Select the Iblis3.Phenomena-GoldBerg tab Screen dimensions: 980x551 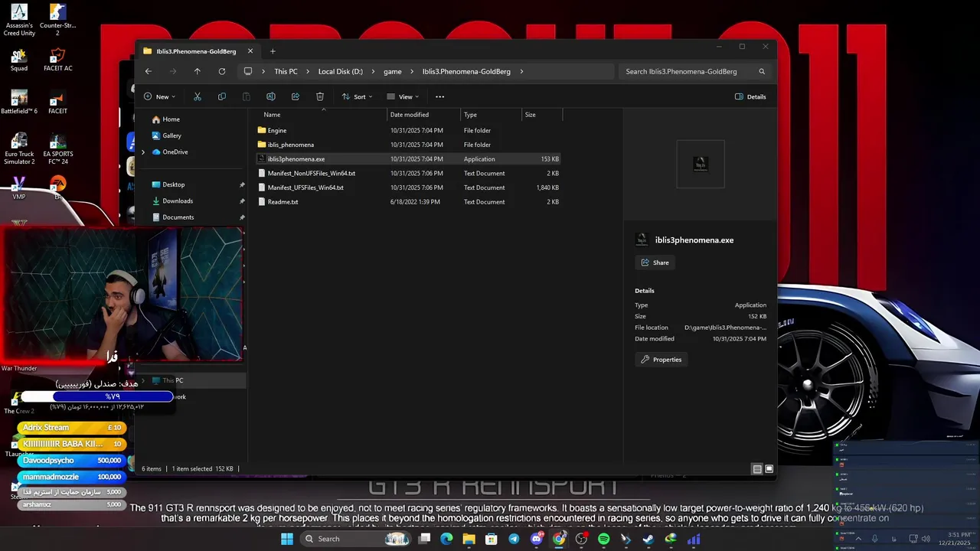198,51
